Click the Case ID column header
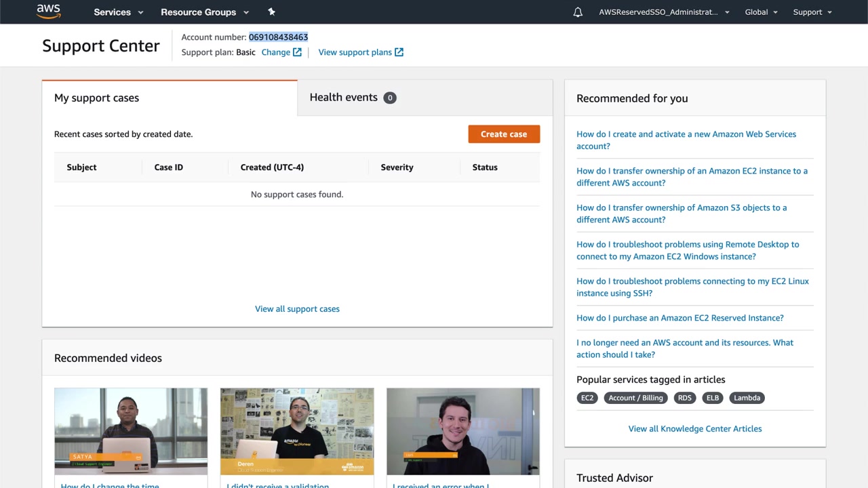This screenshot has height=488, width=868. (x=169, y=167)
